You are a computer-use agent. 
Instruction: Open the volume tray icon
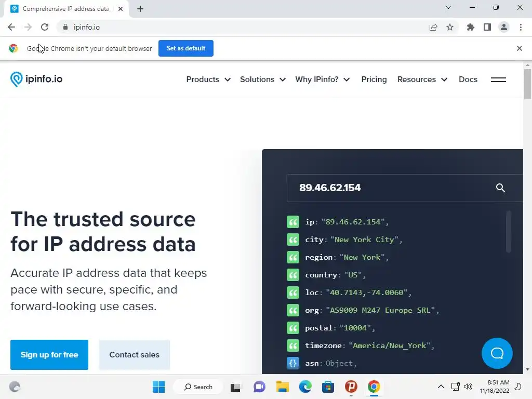tap(468, 387)
